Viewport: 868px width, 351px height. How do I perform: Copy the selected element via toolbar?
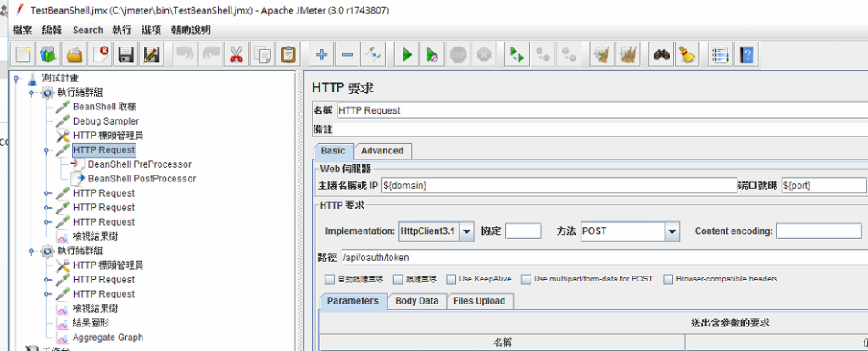262,54
